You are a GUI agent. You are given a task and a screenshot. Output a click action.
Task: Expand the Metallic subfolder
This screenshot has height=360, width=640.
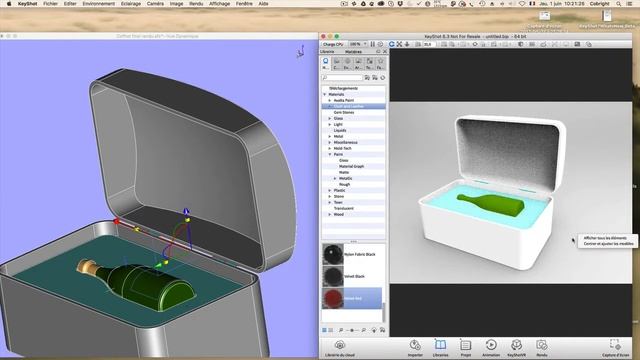[x=335, y=178]
